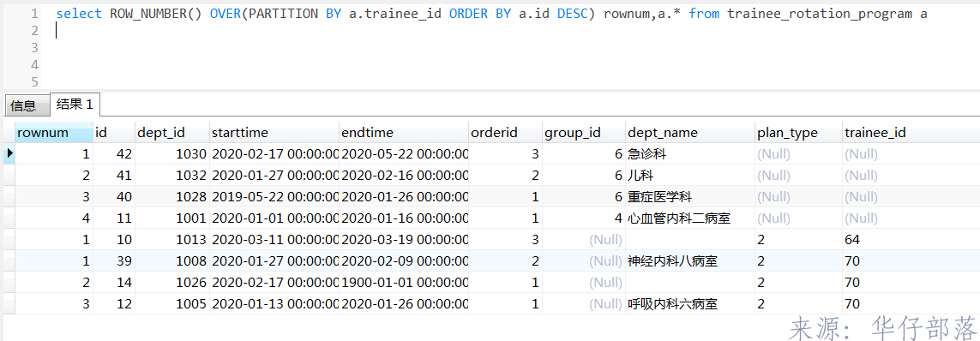This screenshot has width=980, height=341.
Task: Select the 结果 1 tab
Action: [75, 105]
